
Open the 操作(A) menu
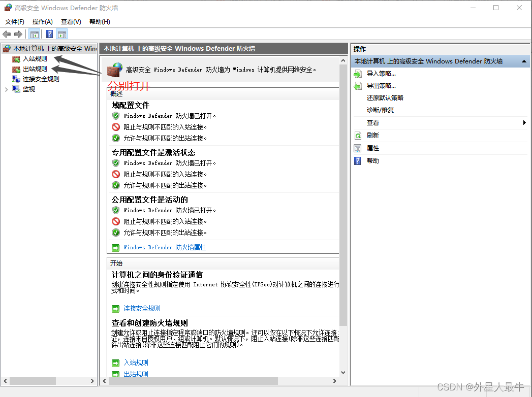(42, 22)
